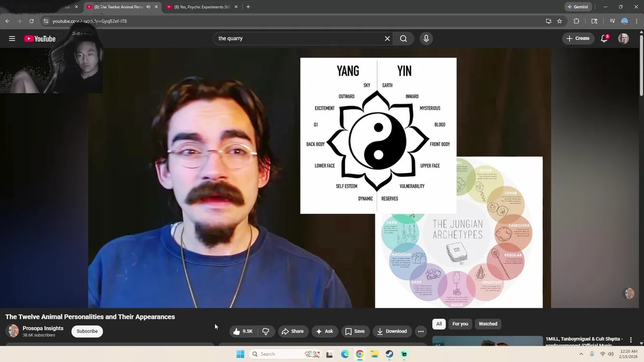Launch Microsoft Edge from taskbar
Screen dimensions: 644x362
coord(345,354)
